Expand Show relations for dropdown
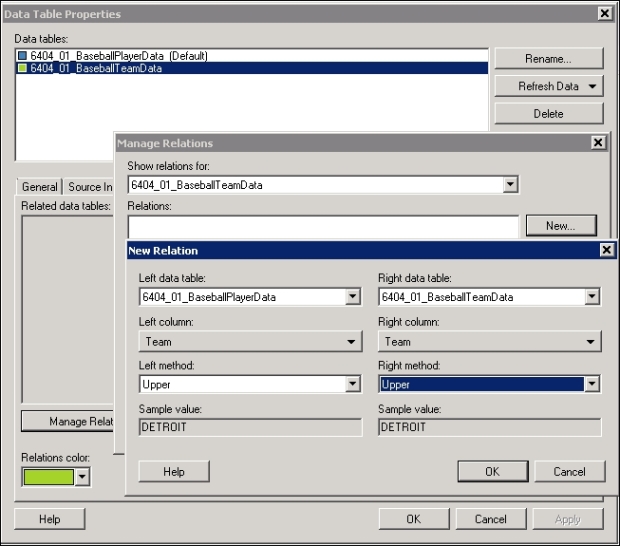The image size is (620, 546). (x=510, y=184)
